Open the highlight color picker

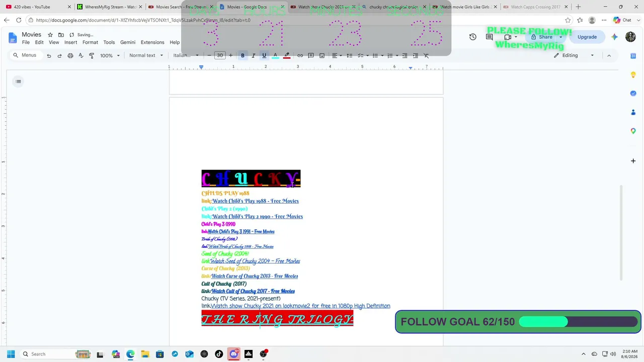(287, 55)
